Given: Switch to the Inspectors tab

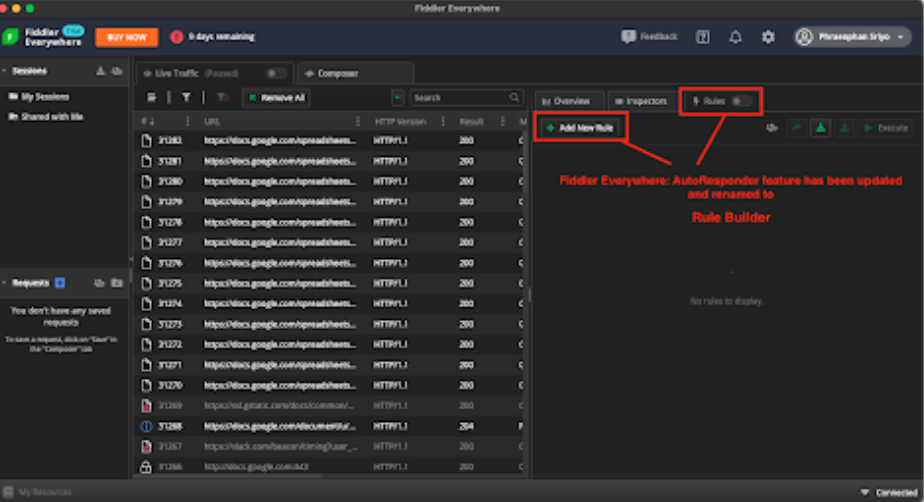Looking at the screenshot, I should (x=640, y=101).
